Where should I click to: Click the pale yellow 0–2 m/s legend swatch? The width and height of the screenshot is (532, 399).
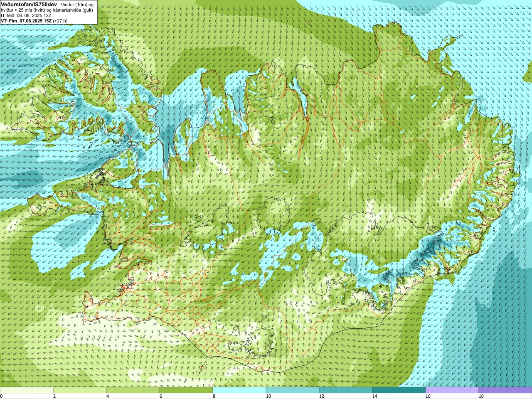coord(27,390)
